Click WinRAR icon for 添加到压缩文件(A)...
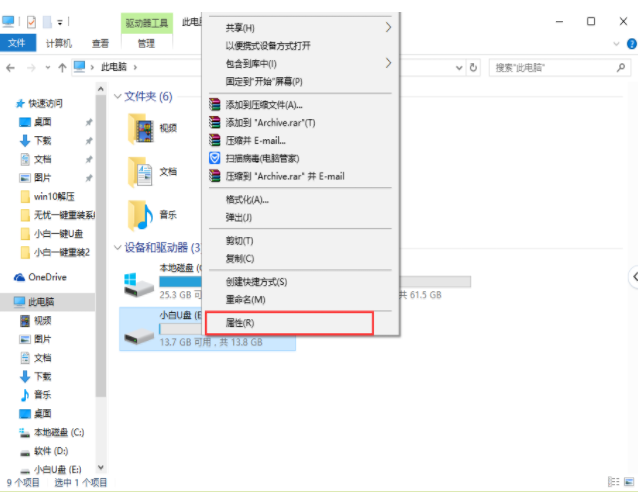 pos(214,105)
